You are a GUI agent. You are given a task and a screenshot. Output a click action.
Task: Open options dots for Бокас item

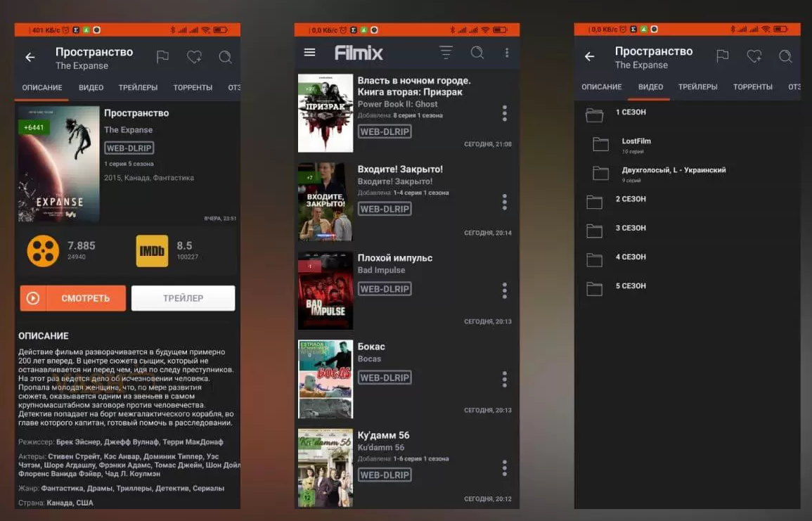point(504,379)
